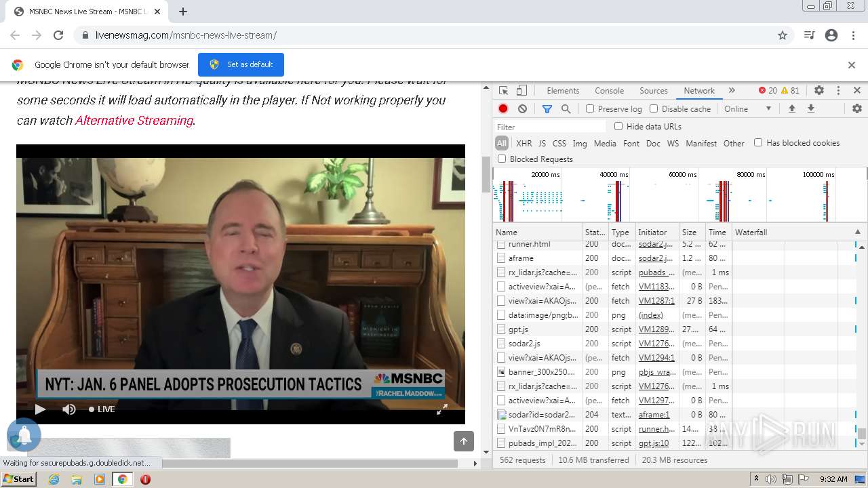Open Network settings gear icon
Screen dimensions: 868x488
(857, 108)
